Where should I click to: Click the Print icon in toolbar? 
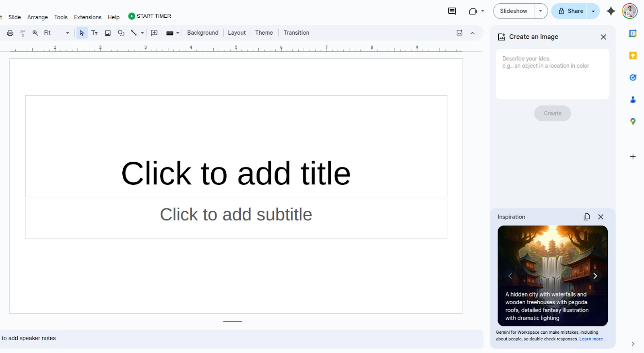(x=10, y=33)
